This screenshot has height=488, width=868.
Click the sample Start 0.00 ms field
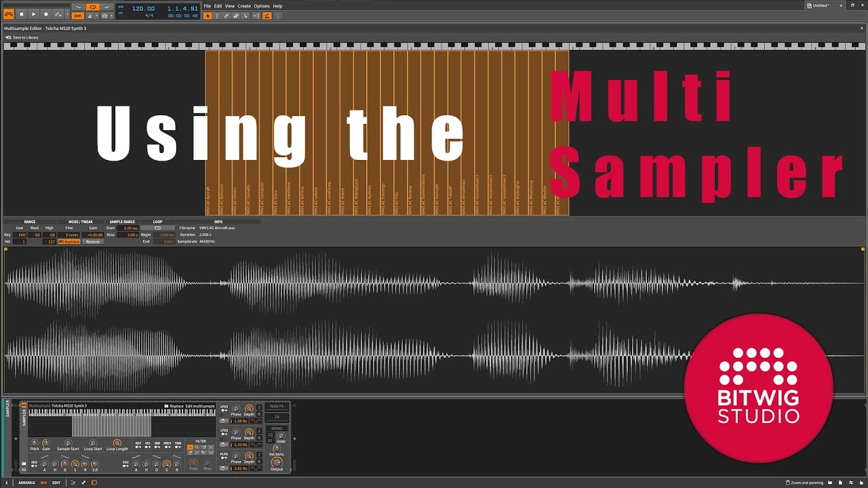click(127, 228)
